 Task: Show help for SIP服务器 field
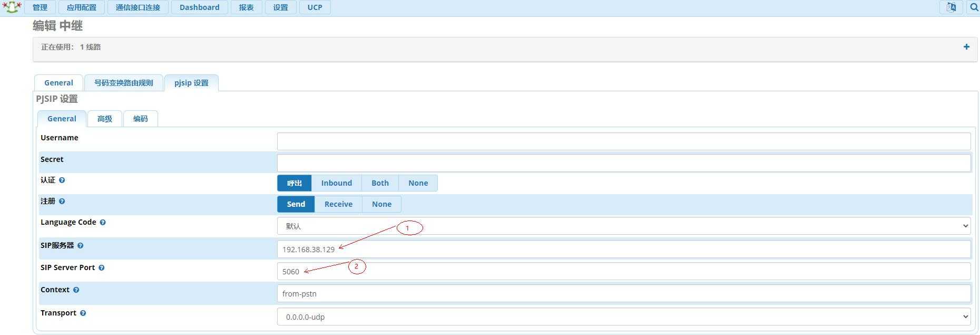[x=81, y=245]
